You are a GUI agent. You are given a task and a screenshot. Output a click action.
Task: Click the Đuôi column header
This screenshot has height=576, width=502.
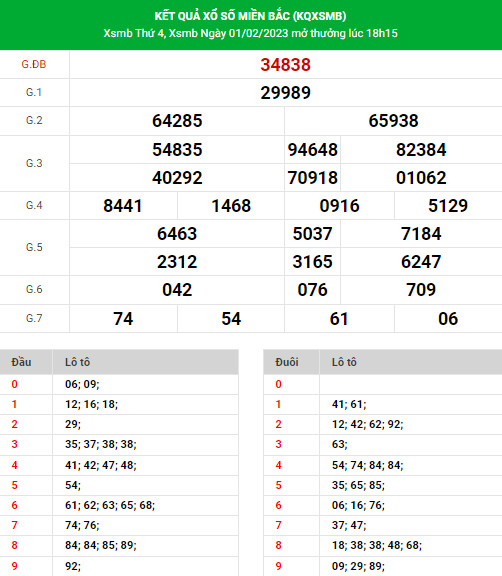tap(287, 362)
